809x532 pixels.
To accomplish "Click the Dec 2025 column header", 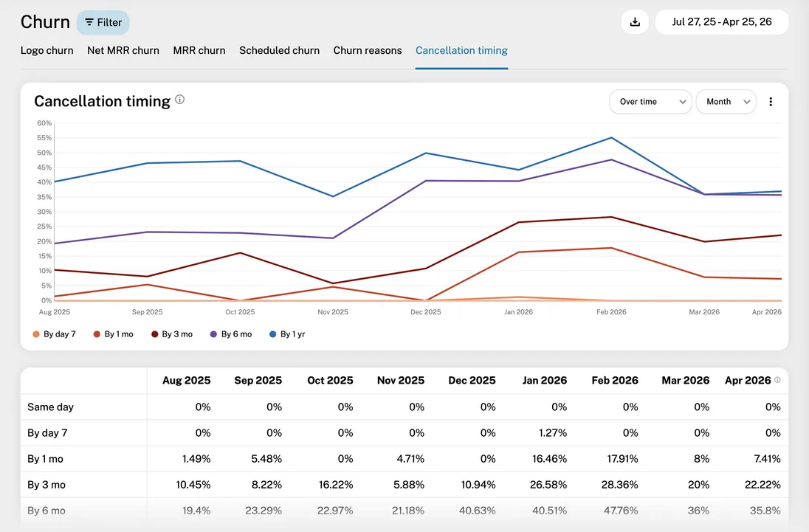I will [x=472, y=381].
